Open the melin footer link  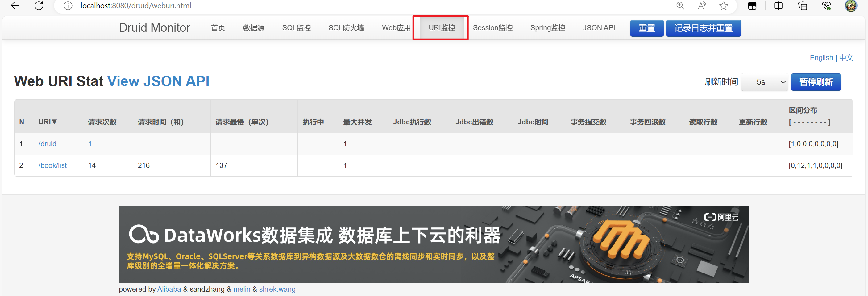tap(242, 289)
